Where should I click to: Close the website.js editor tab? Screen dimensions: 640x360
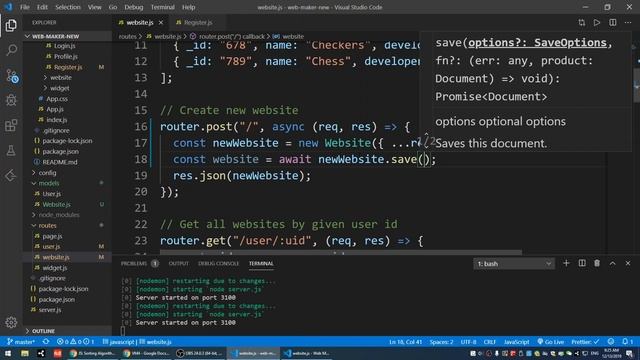click(x=161, y=23)
